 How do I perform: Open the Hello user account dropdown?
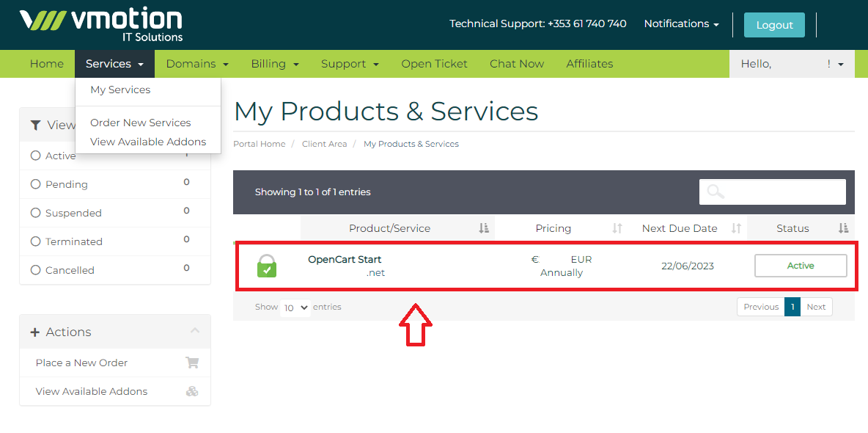tap(792, 64)
